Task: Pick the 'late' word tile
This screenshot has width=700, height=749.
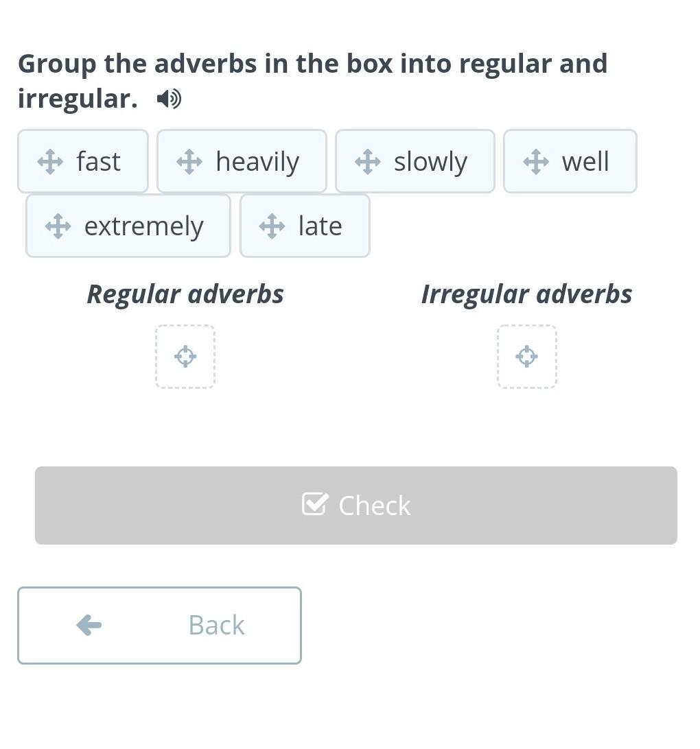Action: click(305, 226)
